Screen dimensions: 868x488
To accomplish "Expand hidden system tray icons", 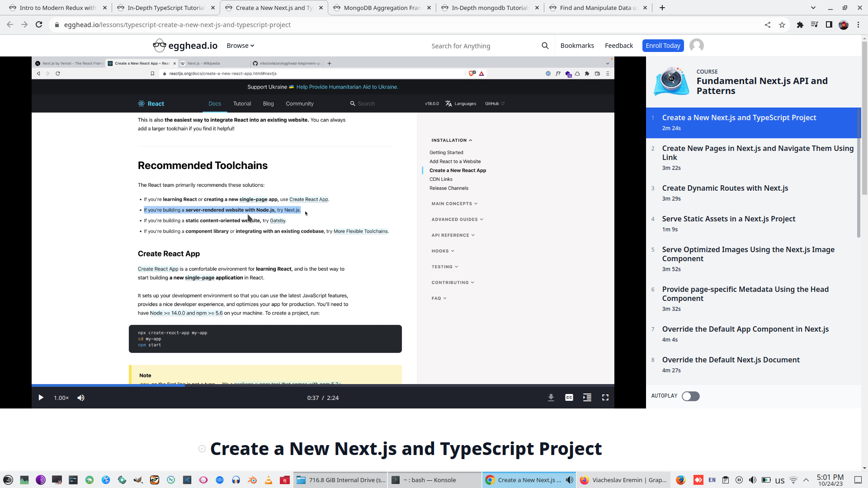I will 806,480.
